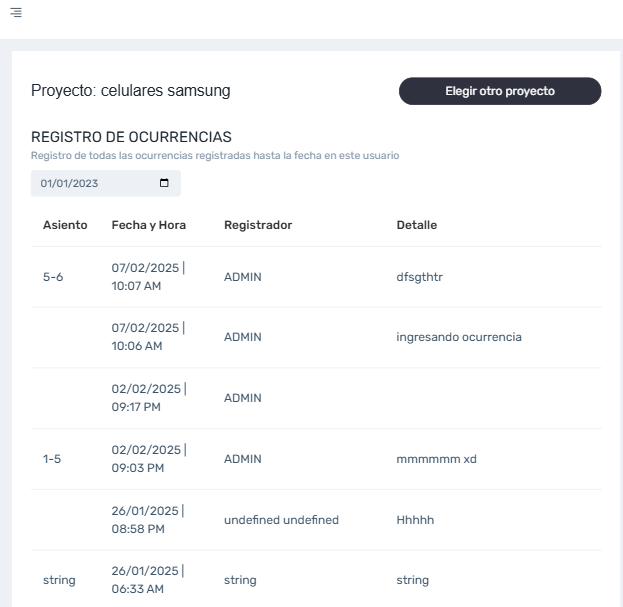623x607 pixels.
Task: Click the 'Elegir otro proyecto' button
Action: [500, 91]
